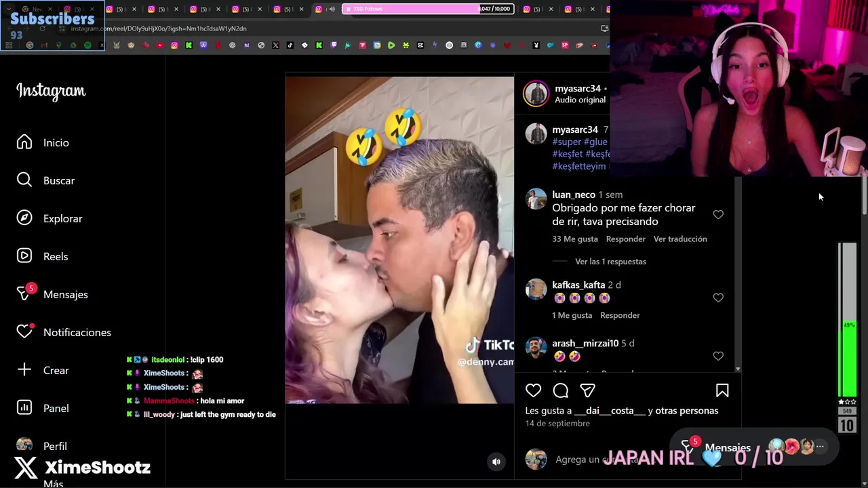The image size is (868, 488).
Task: Open Perfil profile page
Action: (x=42, y=445)
